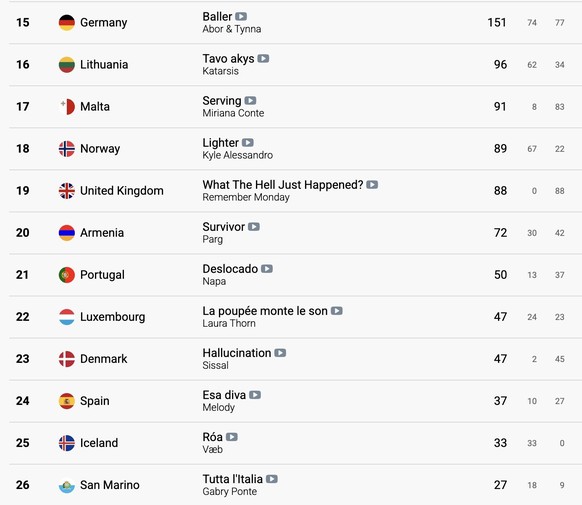Screen dimensions: 582x505
Task: Click the San Marino country name
Action: point(110,485)
